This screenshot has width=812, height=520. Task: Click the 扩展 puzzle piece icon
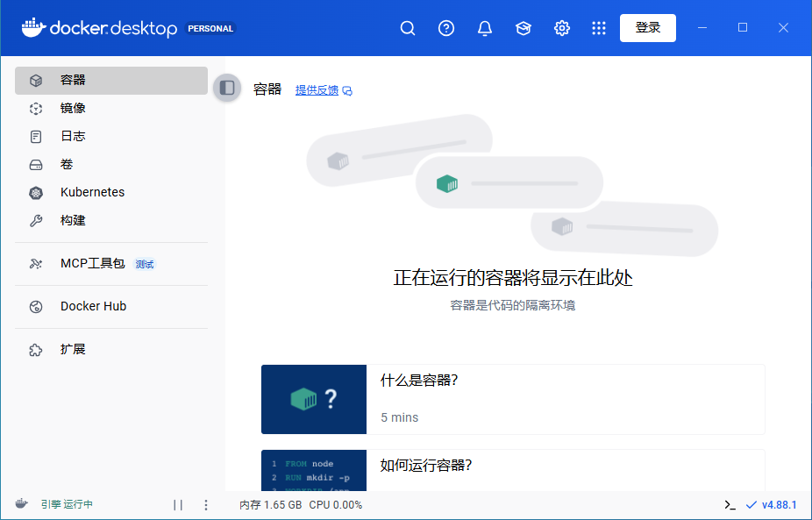click(36, 350)
